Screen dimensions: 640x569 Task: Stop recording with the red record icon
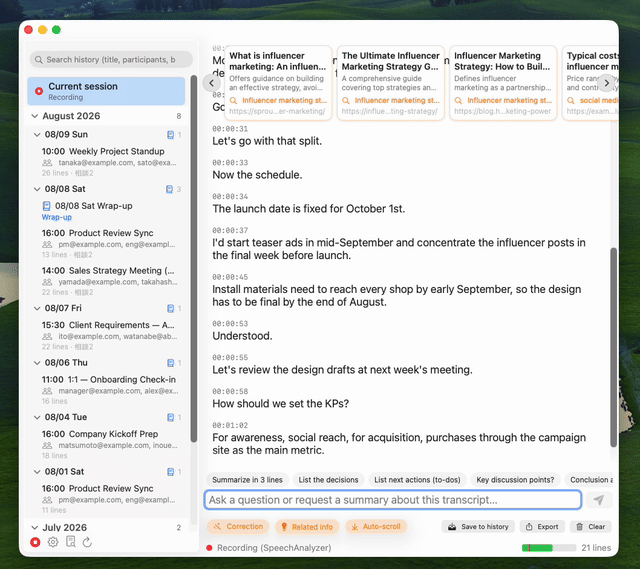pos(35,542)
